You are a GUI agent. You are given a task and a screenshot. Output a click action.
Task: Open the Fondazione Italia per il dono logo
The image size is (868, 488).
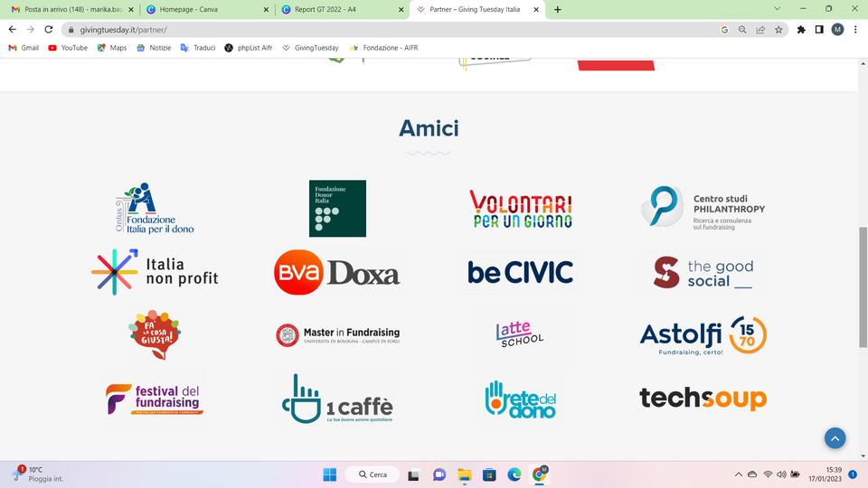(155, 209)
